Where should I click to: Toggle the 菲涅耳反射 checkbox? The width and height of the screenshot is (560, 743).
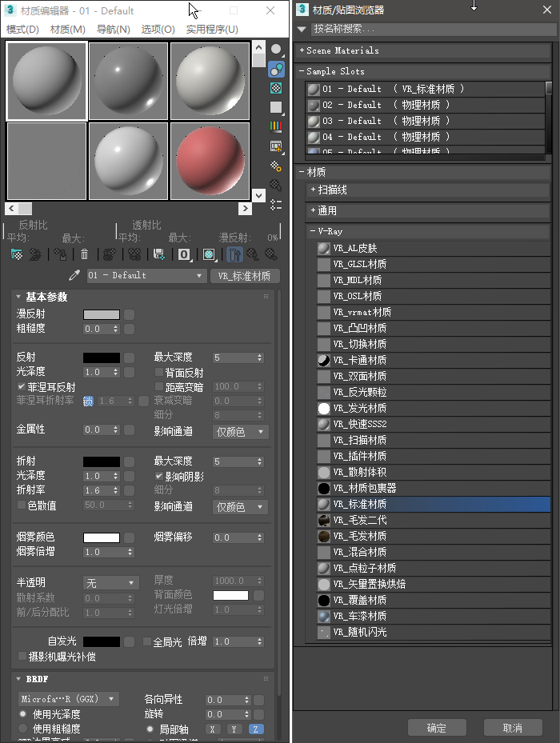pos(22,386)
